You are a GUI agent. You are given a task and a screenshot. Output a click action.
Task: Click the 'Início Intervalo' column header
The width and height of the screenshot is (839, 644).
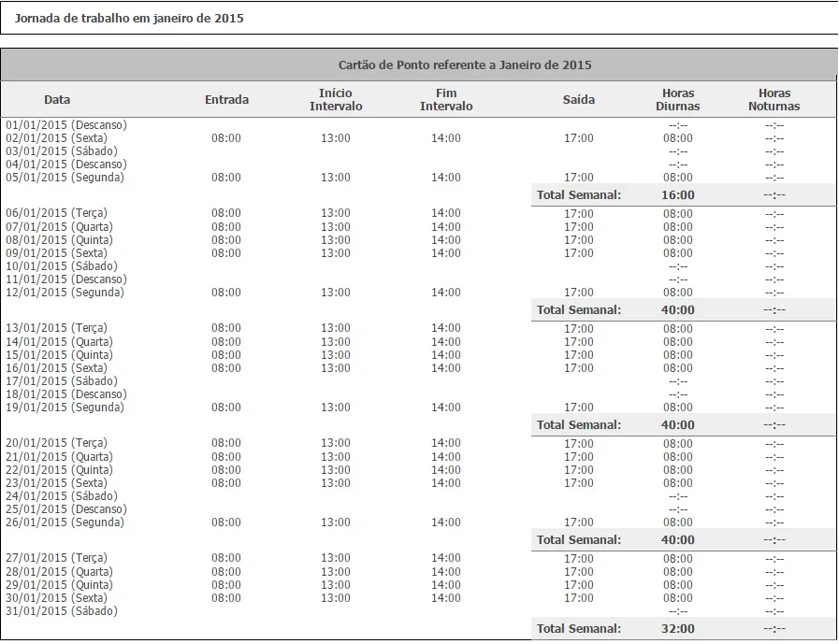pos(336,100)
